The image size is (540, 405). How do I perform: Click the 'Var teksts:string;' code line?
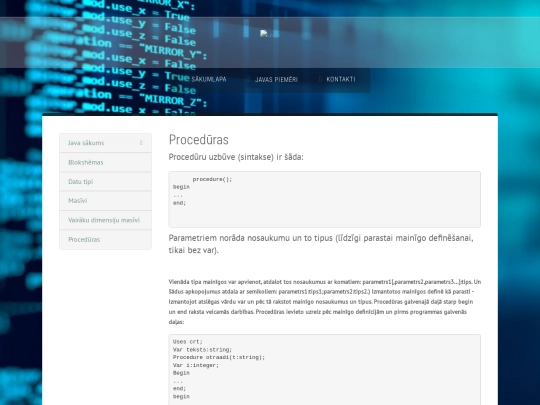click(202, 350)
